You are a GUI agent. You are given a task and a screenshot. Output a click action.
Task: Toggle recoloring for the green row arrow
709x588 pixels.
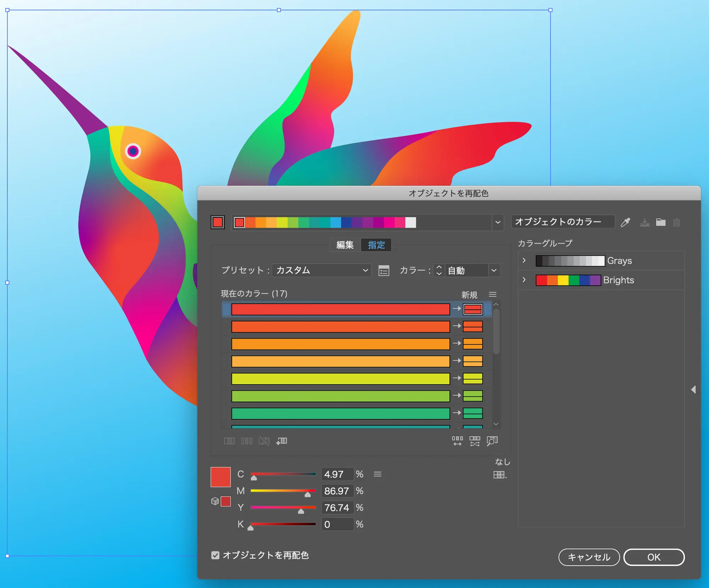point(456,412)
